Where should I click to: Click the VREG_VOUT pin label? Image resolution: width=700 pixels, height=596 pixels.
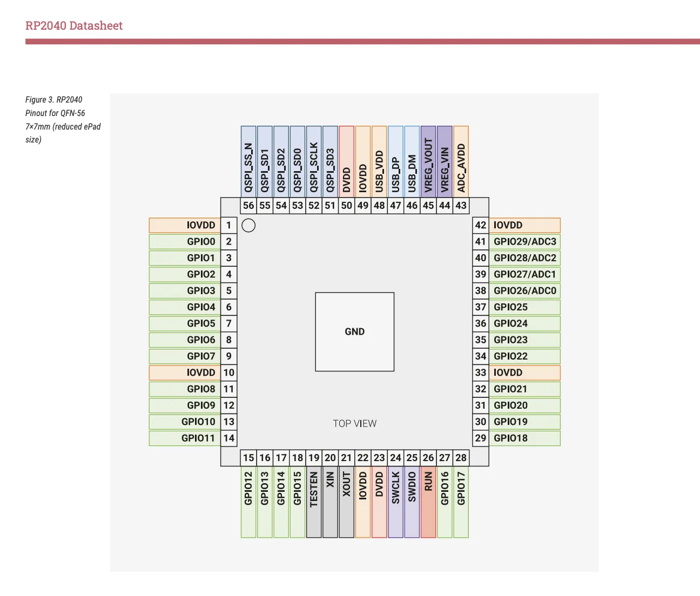pos(428,162)
